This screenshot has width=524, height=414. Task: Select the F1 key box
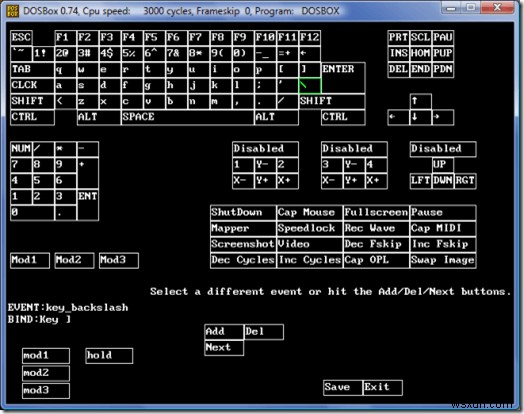pos(66,37)
